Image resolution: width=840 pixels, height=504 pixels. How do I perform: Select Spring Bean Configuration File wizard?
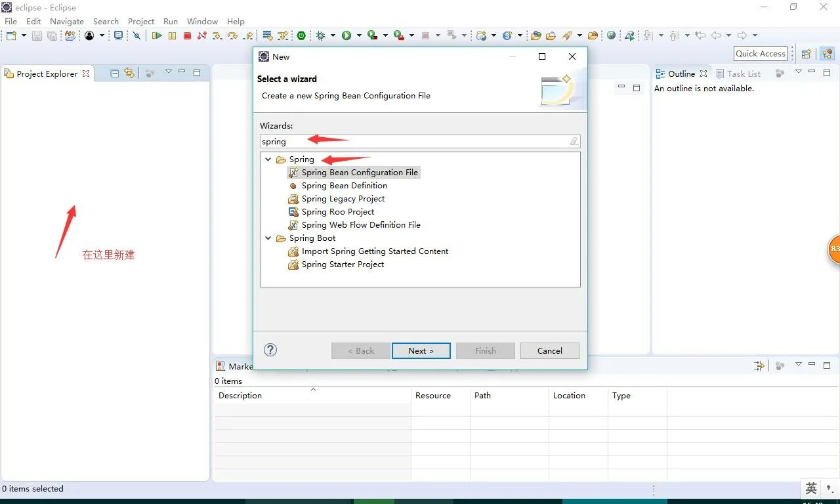pyautogui.click(x=353, y=173)
